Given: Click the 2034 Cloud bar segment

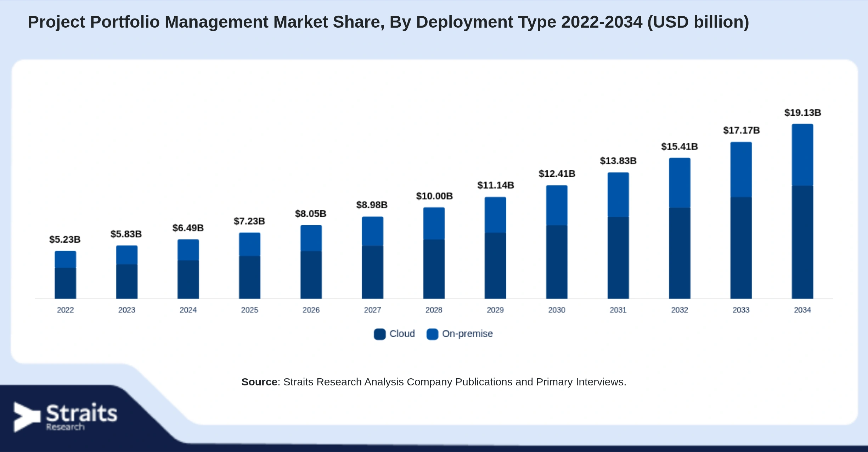Looking at the screenshot, I should tap(802, 242).
